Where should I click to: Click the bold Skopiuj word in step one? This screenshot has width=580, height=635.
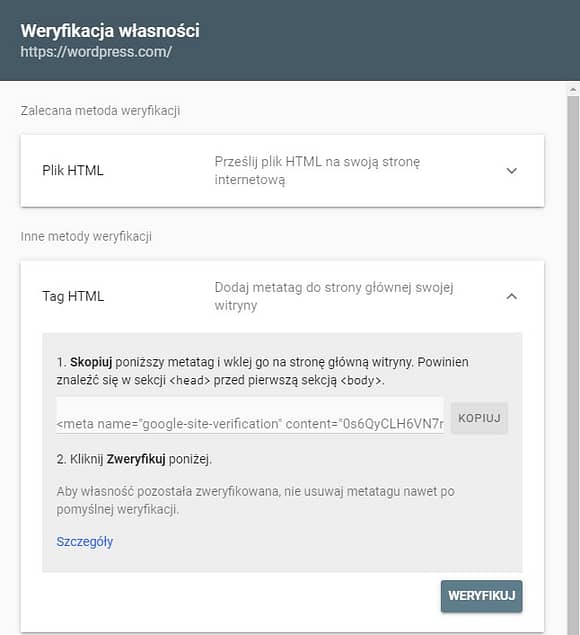click(91, 362)
